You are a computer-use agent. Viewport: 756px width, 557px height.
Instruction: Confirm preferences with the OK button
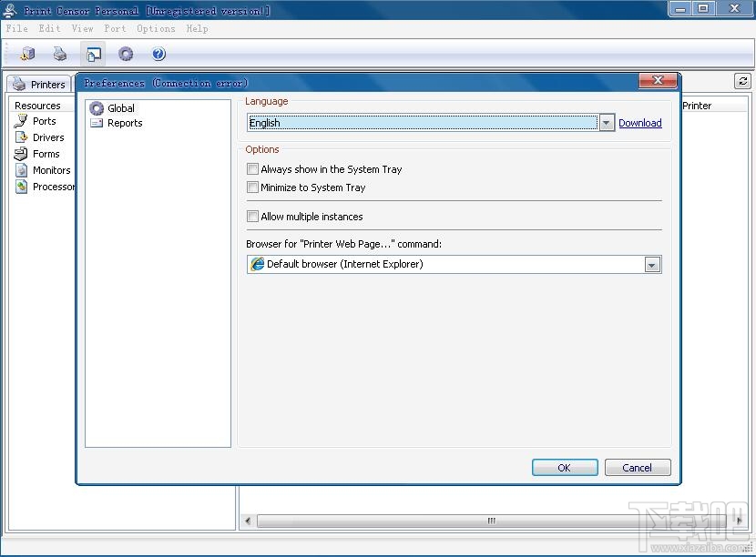click(565, 468)
